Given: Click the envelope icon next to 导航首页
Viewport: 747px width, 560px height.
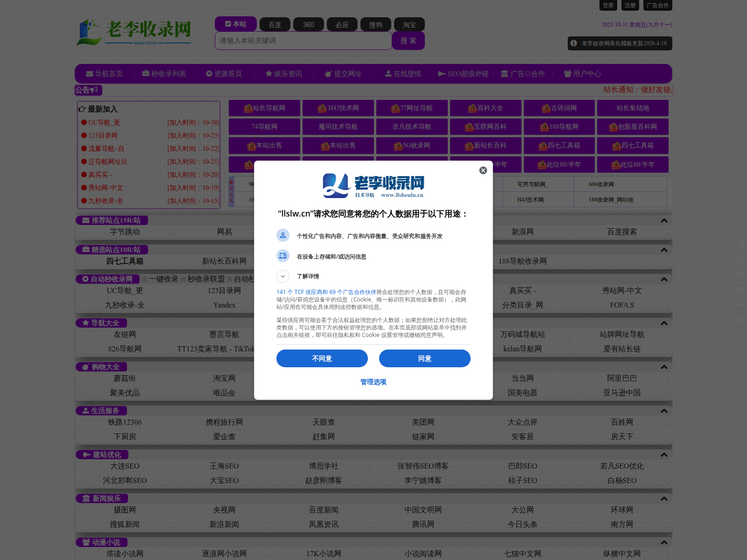Looking at the screenshot, I should [90, 74].
